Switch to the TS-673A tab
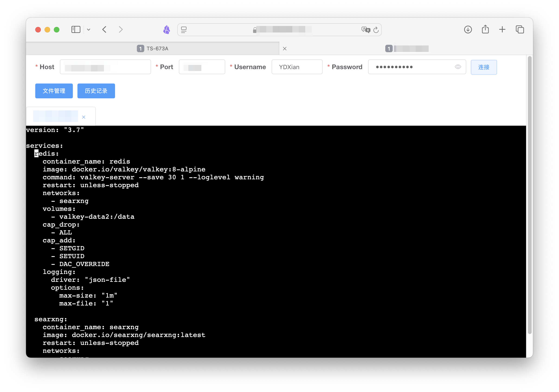 tap(153, 48)
